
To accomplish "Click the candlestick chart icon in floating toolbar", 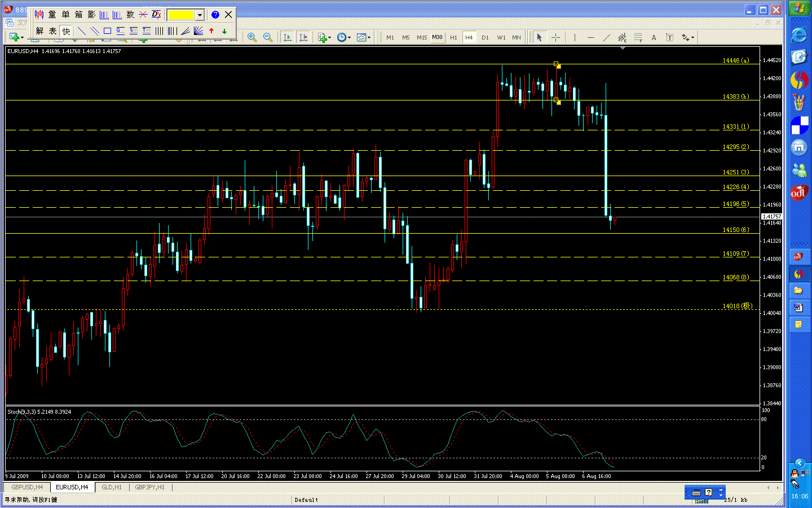I will (x=39, y=15).
